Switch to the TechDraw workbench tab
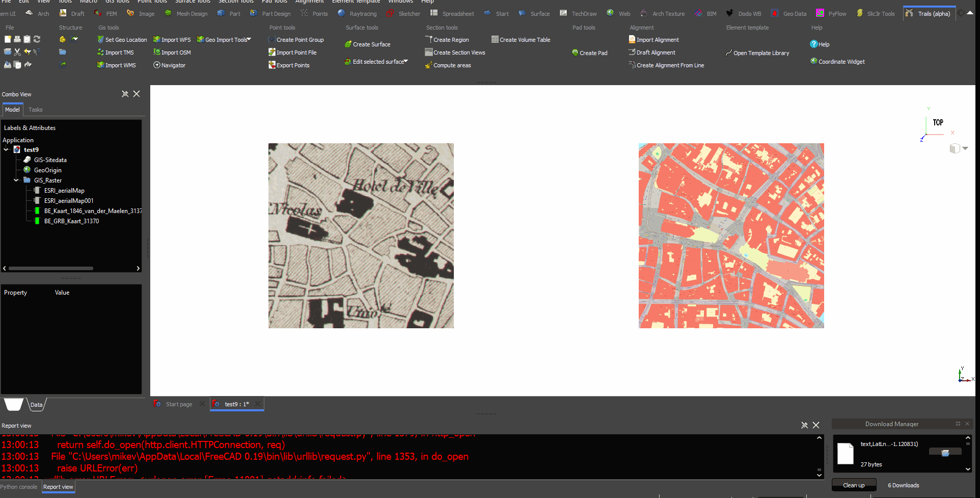 (578, 14)
